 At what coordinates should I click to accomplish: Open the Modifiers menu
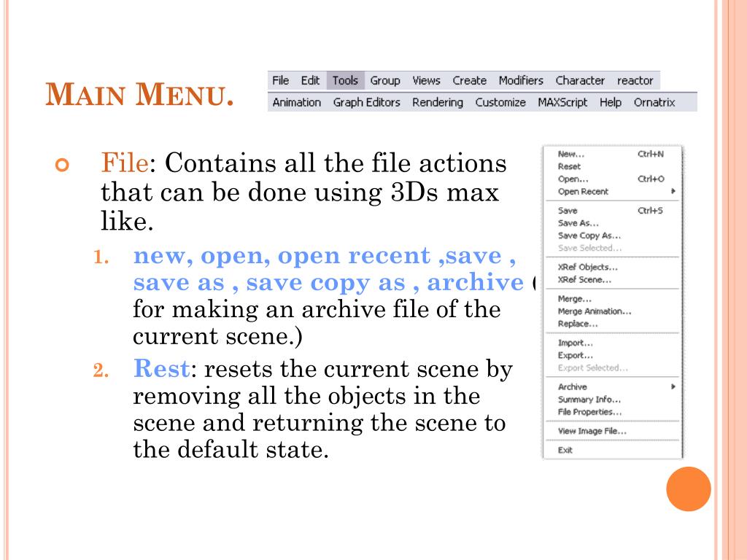pyautogui.click(x=521, y=80)
